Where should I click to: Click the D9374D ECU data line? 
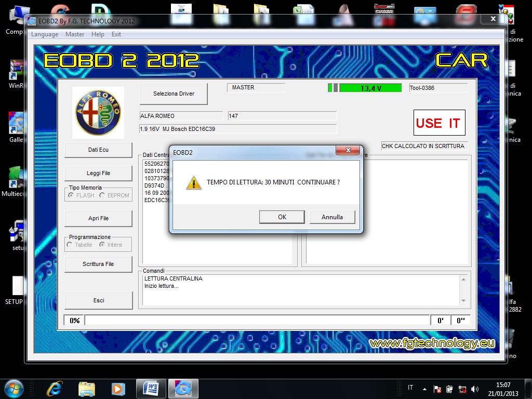tap(156, 185)
